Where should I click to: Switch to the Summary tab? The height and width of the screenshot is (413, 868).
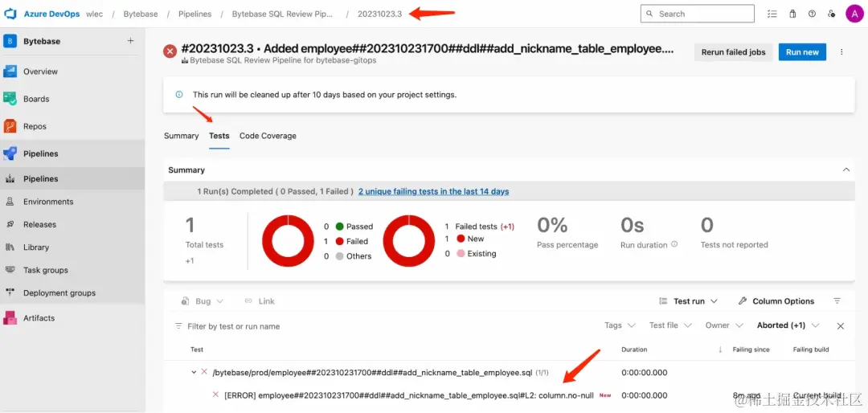tap(181, 136)
